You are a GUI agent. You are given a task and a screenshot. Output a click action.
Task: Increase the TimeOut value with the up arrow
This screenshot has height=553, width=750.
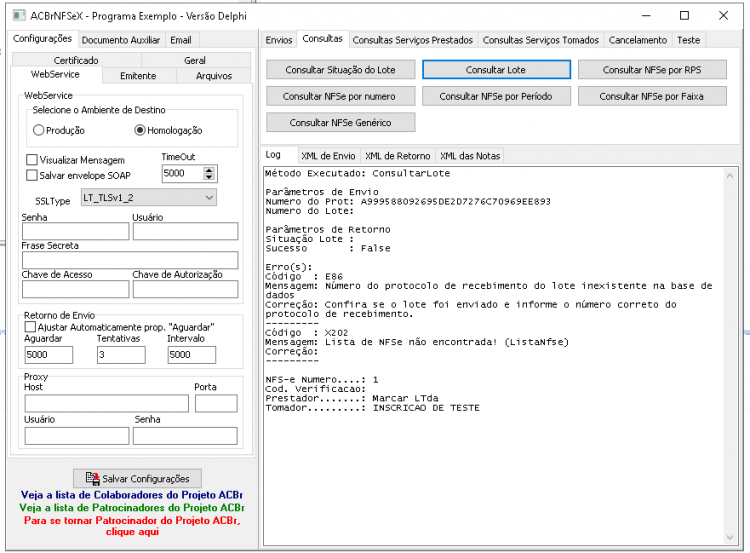click(209, 170)
